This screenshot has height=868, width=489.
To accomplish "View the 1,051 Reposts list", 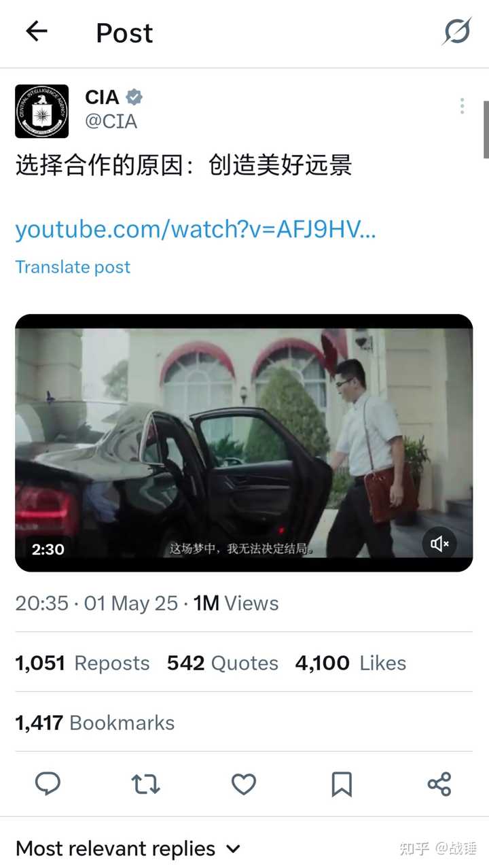I will pos(82,663).
